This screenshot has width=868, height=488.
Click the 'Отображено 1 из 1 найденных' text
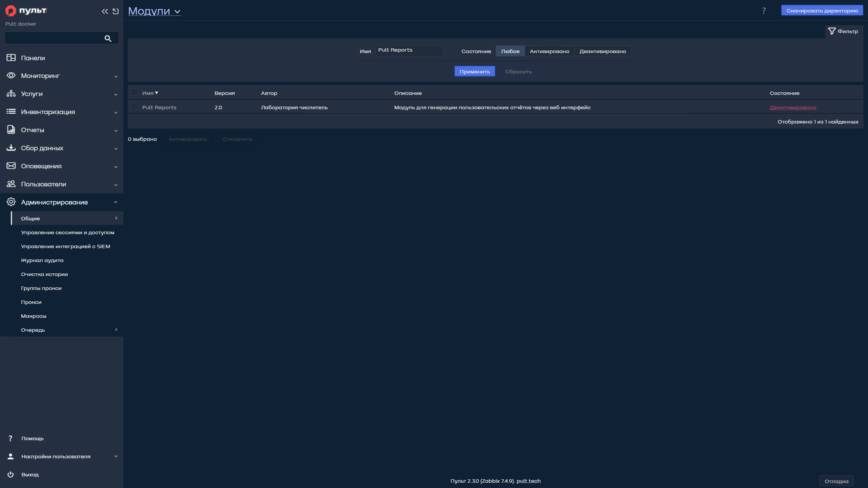tap(818, 122)
